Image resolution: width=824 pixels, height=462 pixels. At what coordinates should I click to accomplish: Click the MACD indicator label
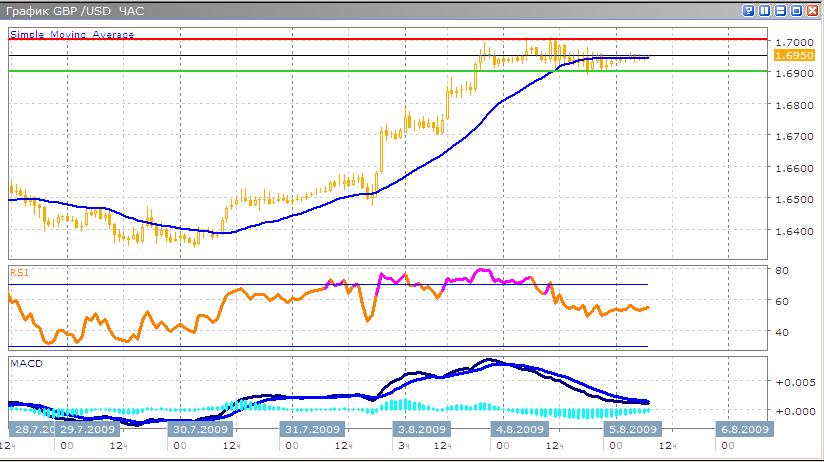pyautogui.click(x=23, y=363)
